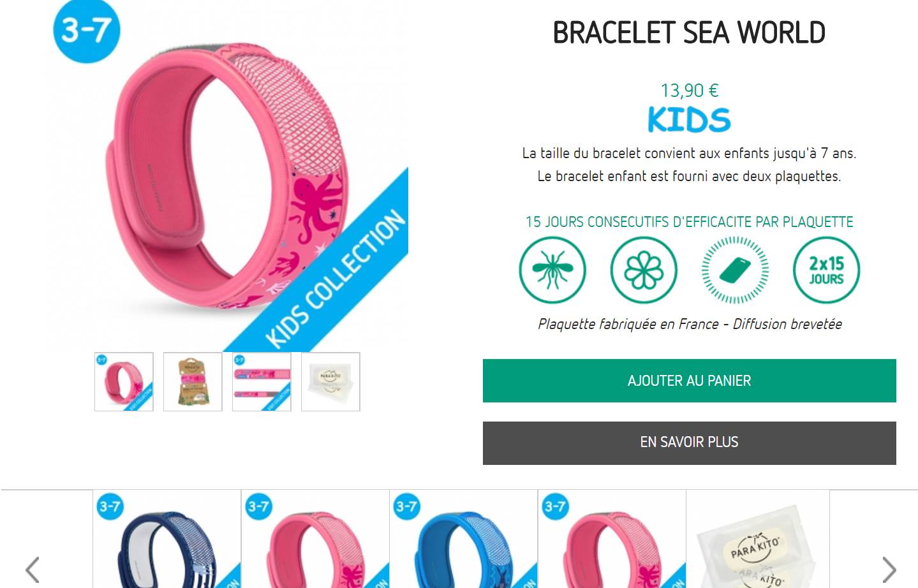918x588 pixels.
Task: Open the navy blue bracelet product
Action: point(167,539)
